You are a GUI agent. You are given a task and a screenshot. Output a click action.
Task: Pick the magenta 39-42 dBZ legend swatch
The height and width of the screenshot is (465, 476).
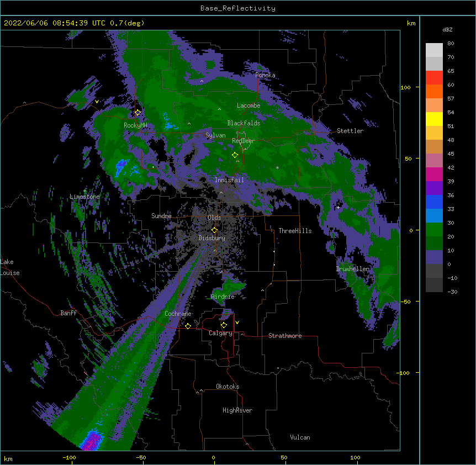434,174
